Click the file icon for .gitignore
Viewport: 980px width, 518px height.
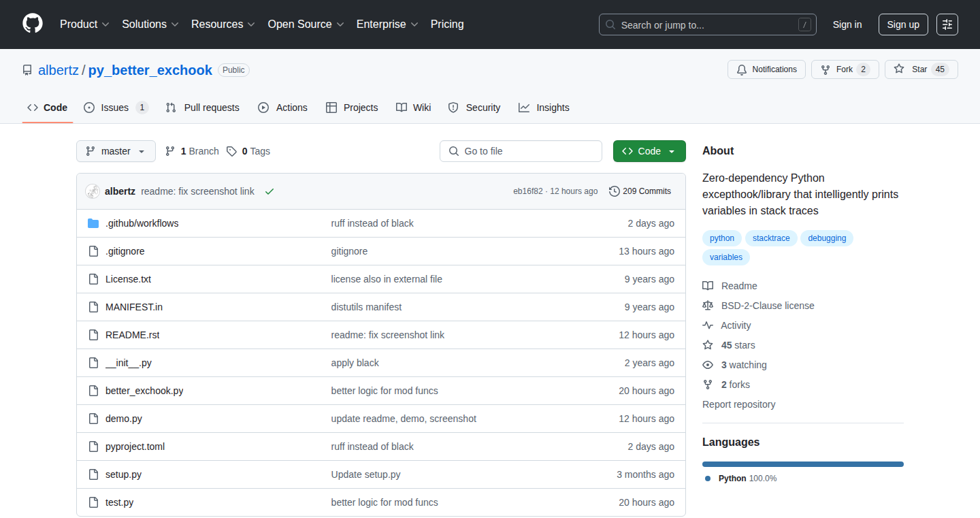pos(93,251)
